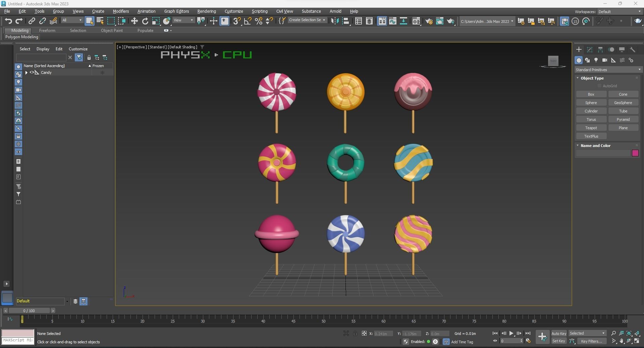Click the scene explorer search field

tap(41, 57)
